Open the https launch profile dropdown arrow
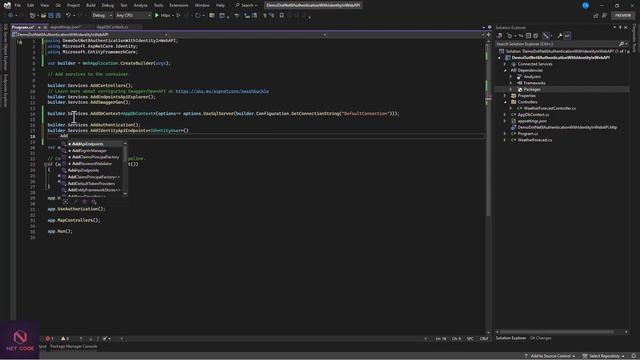Screen dimensions: 640x360 click(x=173, y=16)
